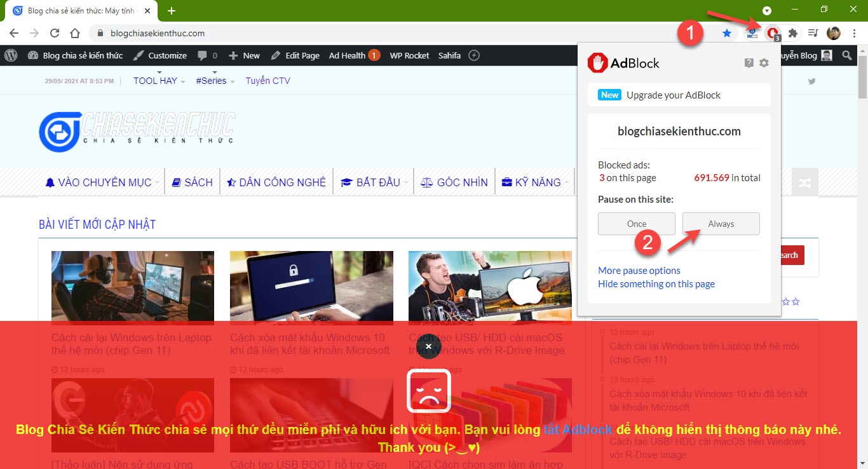Open the Chrome profile avatar

pos(833,33)
